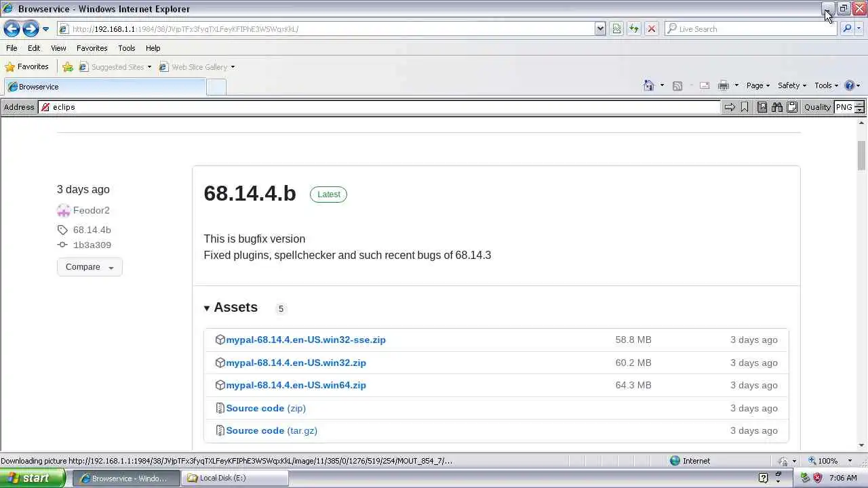Click the Live Search magnifier button
This screenshot has height=488, width=868.
(846, 29)
